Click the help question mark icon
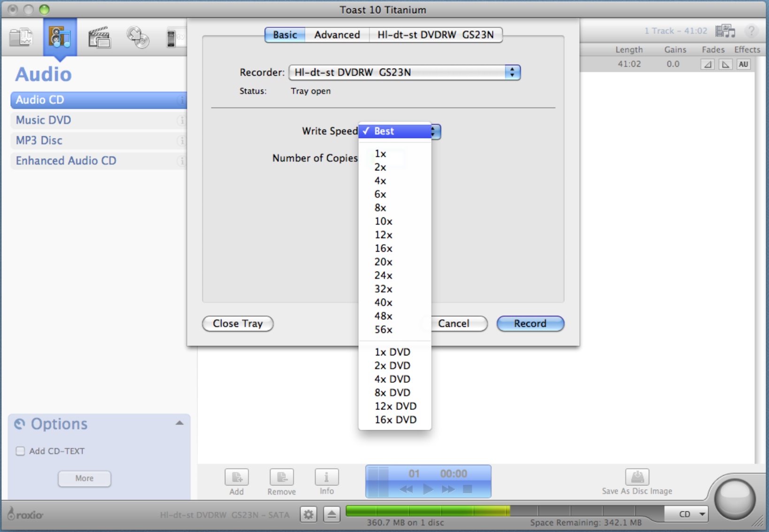 pyautogui.click(x=752, y=31)
